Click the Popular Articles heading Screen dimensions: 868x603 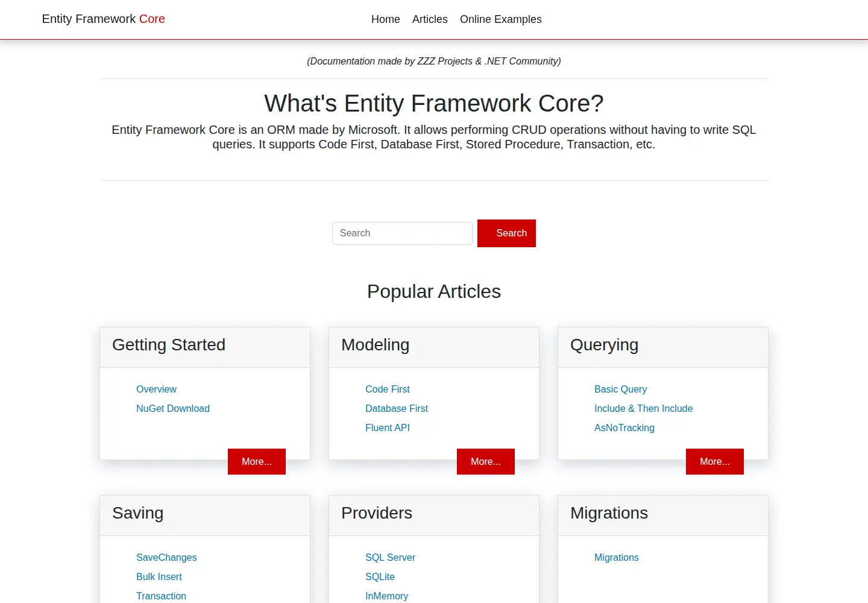[x=434, y=291]
